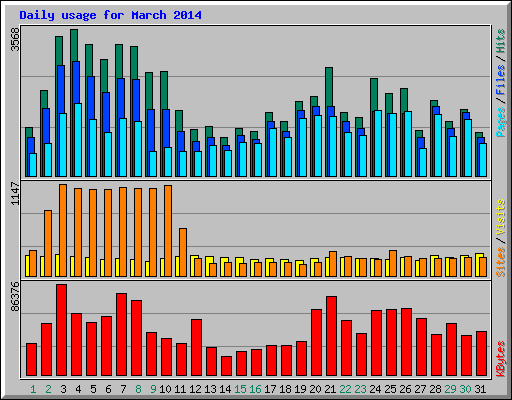Click day label 26 on the axis
This screenshot has height=400, width=512.
(405, 389)
